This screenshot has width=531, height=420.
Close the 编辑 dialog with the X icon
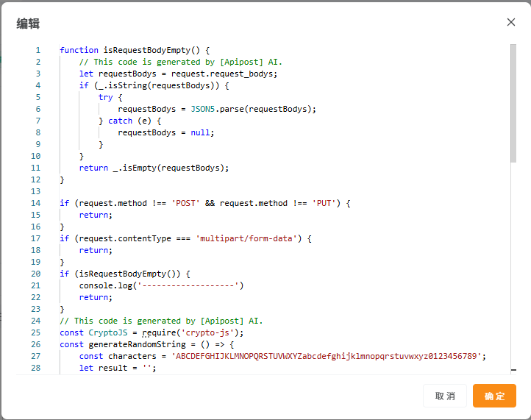pos(511,22)
